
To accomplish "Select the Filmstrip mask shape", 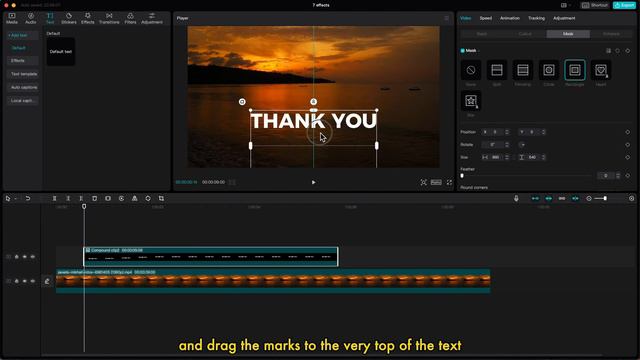I will [x=523, y=70].
